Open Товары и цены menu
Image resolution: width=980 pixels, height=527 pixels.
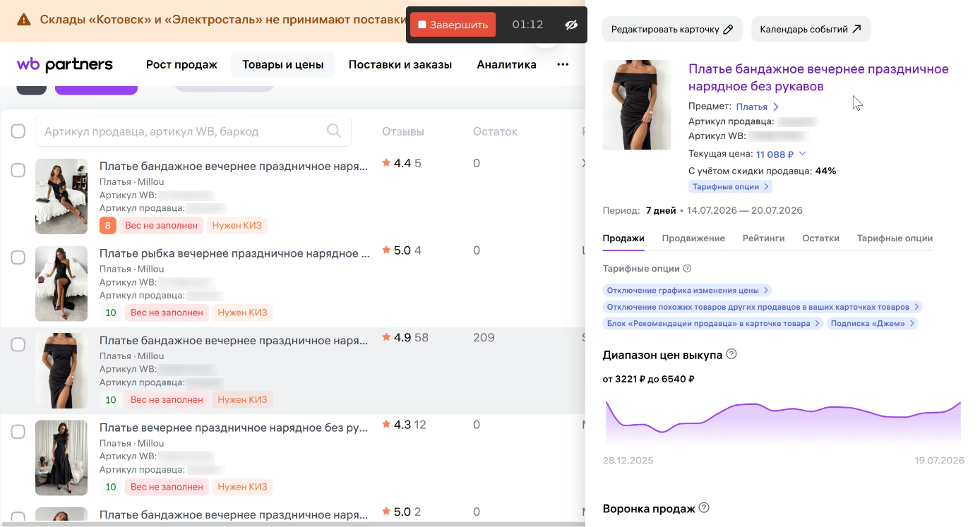283,65
